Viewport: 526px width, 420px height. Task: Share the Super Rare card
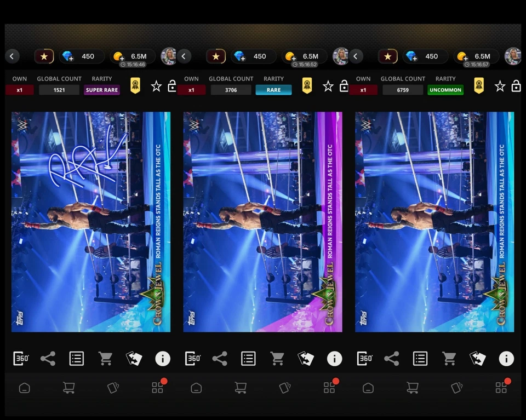pos(48,358)
